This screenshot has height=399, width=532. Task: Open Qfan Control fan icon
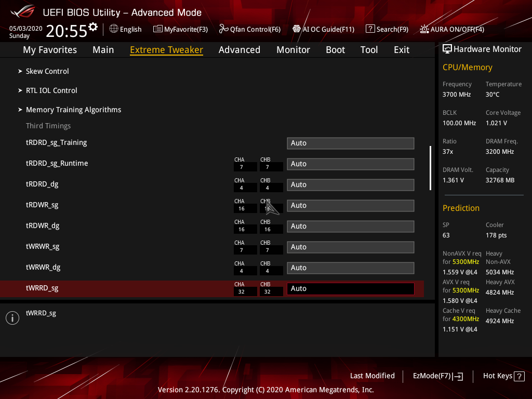[223, 29]
